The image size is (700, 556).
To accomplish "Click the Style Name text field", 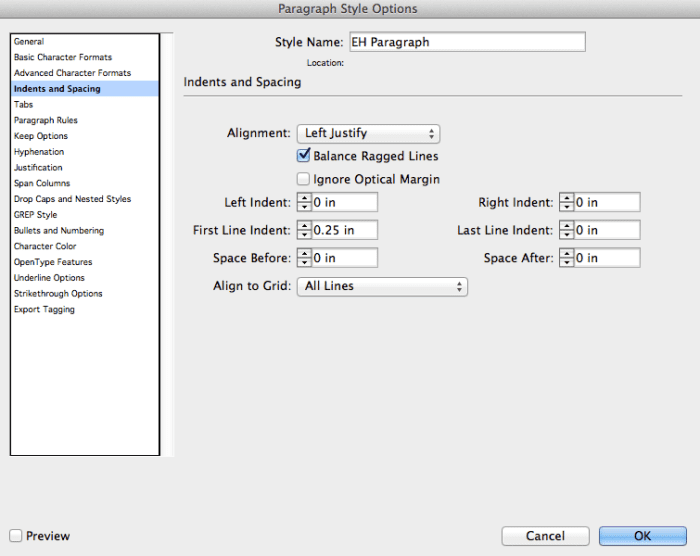I will (467, 42).
